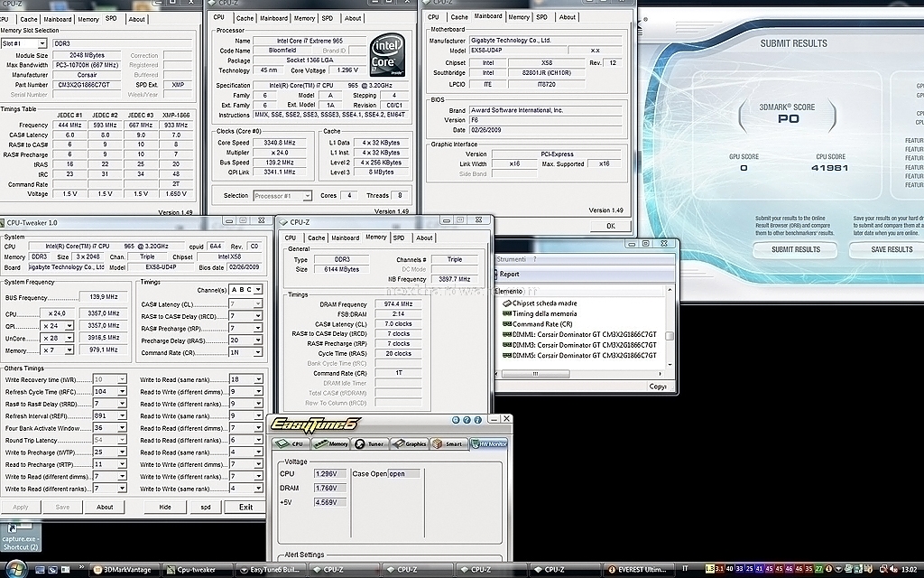Open the EasyTune6 help question mark icon

pyautogui.click(x=467, y=420)
